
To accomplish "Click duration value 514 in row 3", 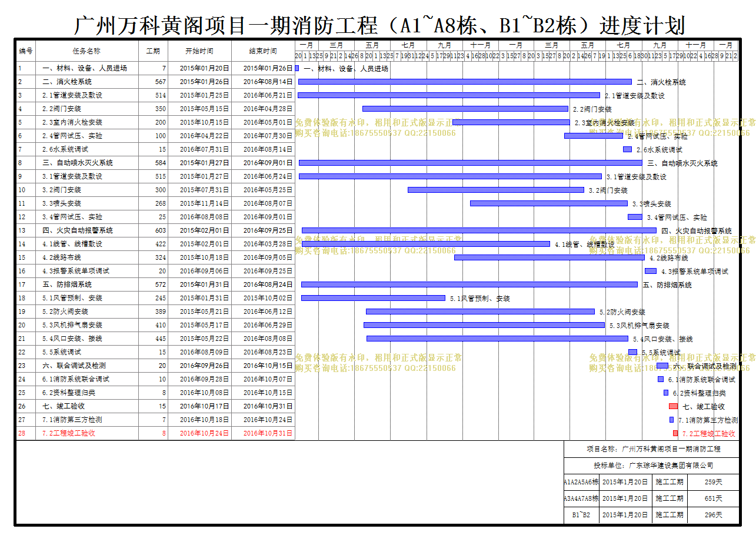I will coord(160,95).
